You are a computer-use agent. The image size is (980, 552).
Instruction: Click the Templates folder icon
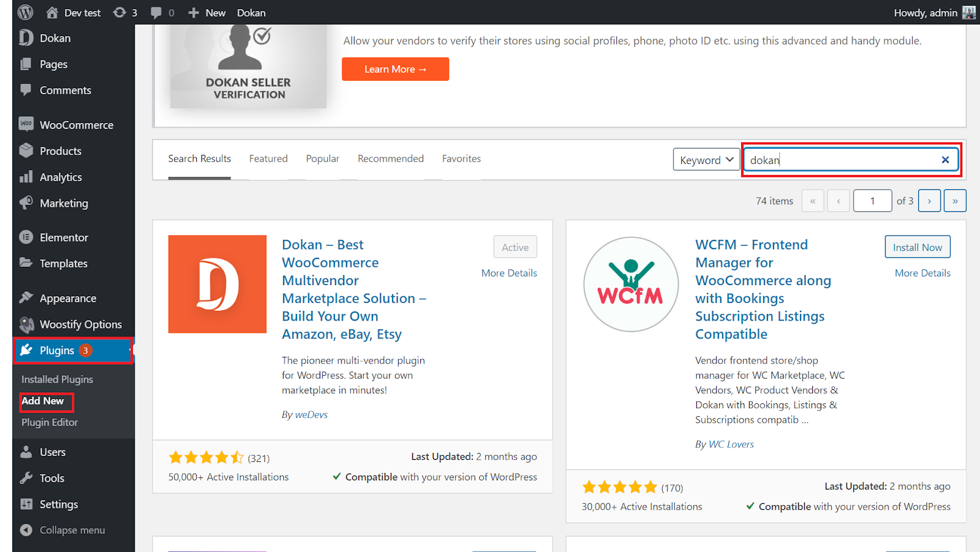tap(26, 263)
